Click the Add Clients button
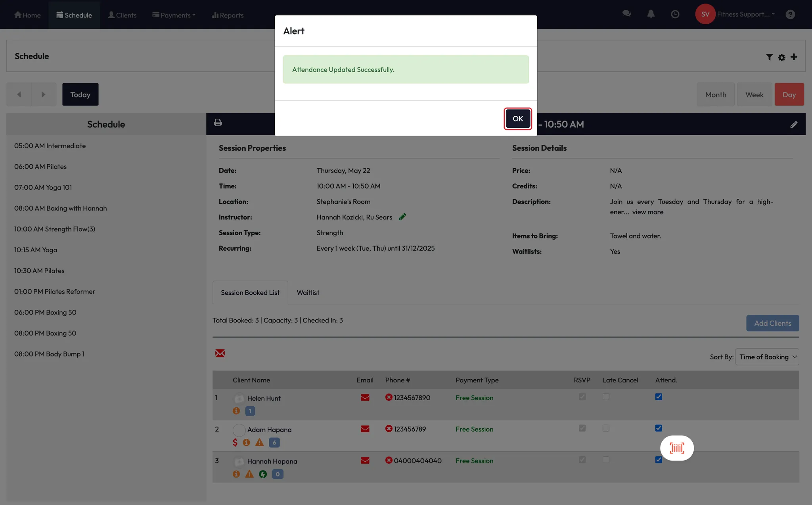This screenshot has height=505, width=812. (x=772, y=323)
